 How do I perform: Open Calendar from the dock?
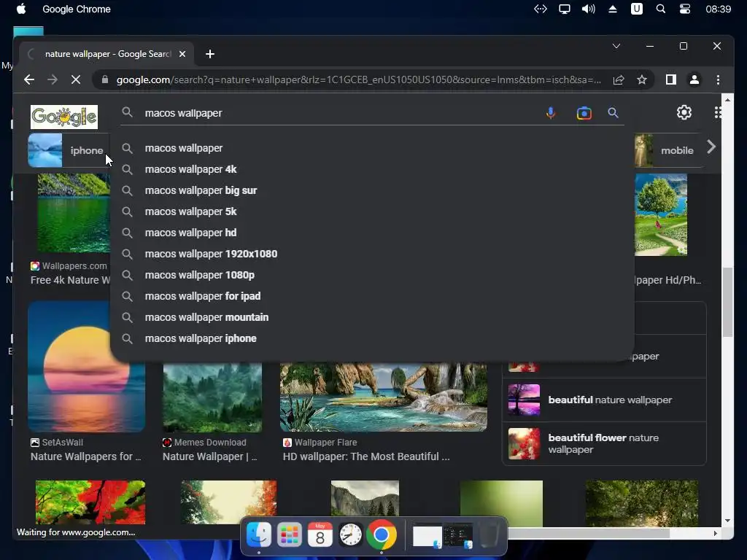point(320,534)
